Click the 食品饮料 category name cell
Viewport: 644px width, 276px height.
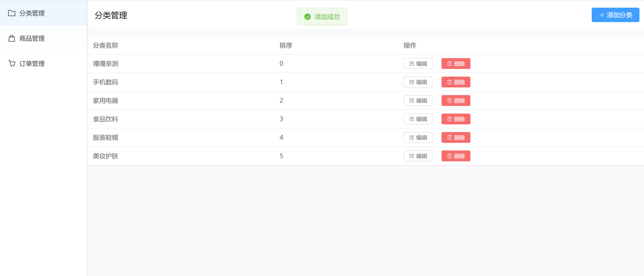[x=105, y=119]
